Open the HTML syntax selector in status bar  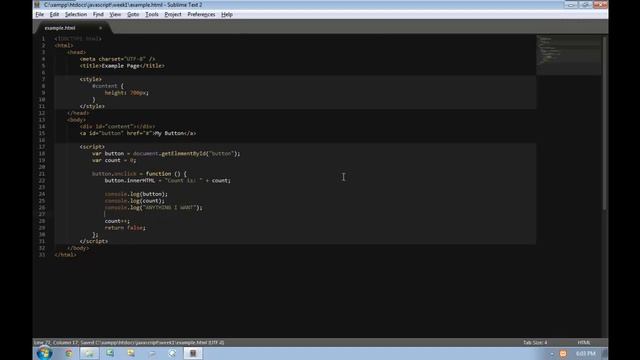584,342
